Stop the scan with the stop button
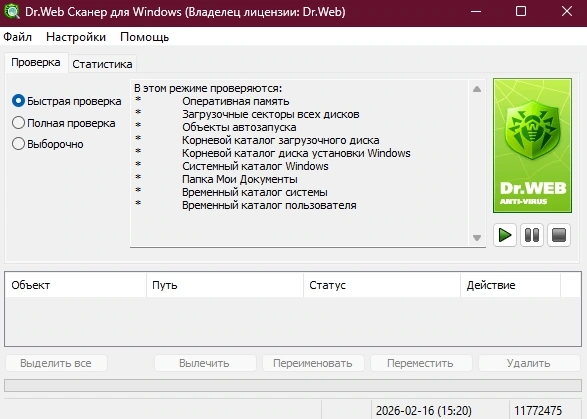Image resolution: width=587 pixels, height=419 pixels. [x=559, y=235]
